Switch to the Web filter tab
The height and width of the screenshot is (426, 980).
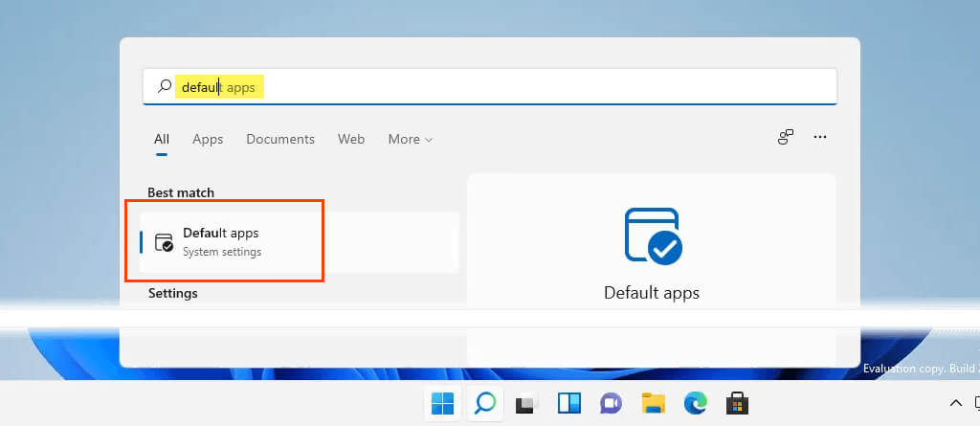(351, 140)
